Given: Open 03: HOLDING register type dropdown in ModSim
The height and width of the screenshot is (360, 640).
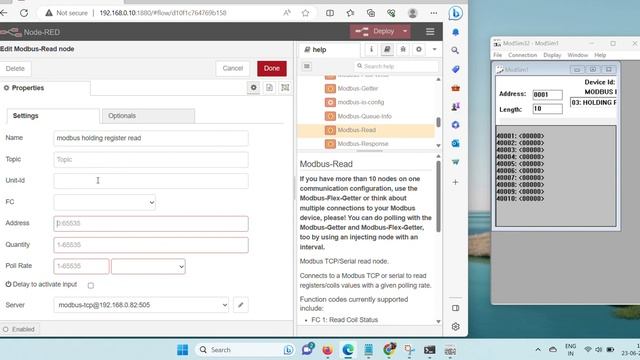Looking at the screenshot, I should (593, 103).
